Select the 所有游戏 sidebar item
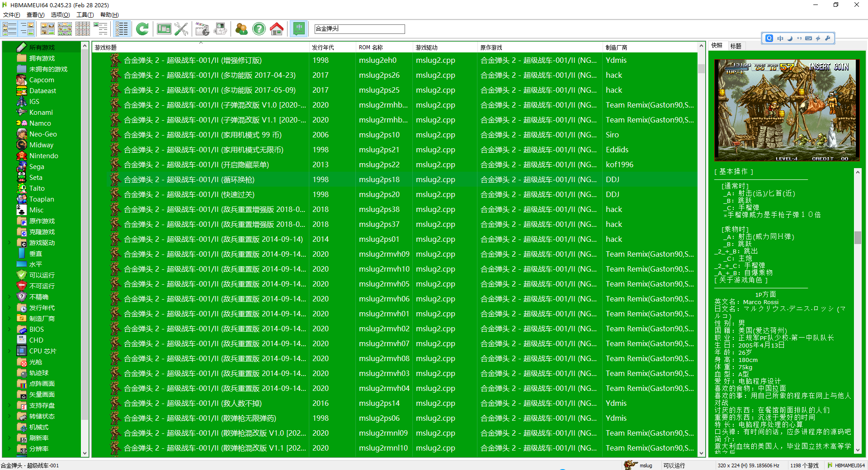 (x=42, y=47)
